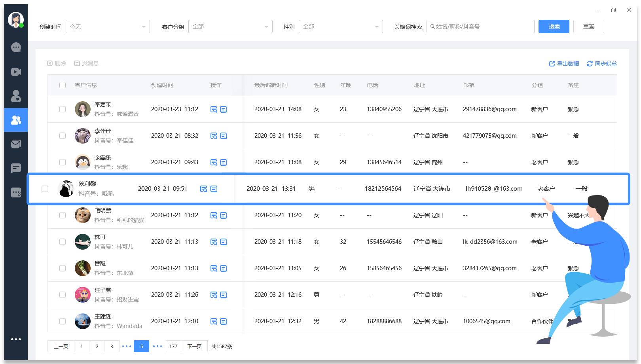Open the mail envelope sidebar icon
Viewport: 641px width, 364px height.
(16, 144)
